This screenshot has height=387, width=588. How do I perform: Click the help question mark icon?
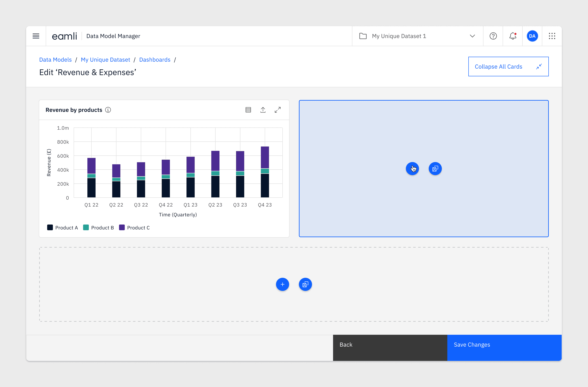coord(493,36)
